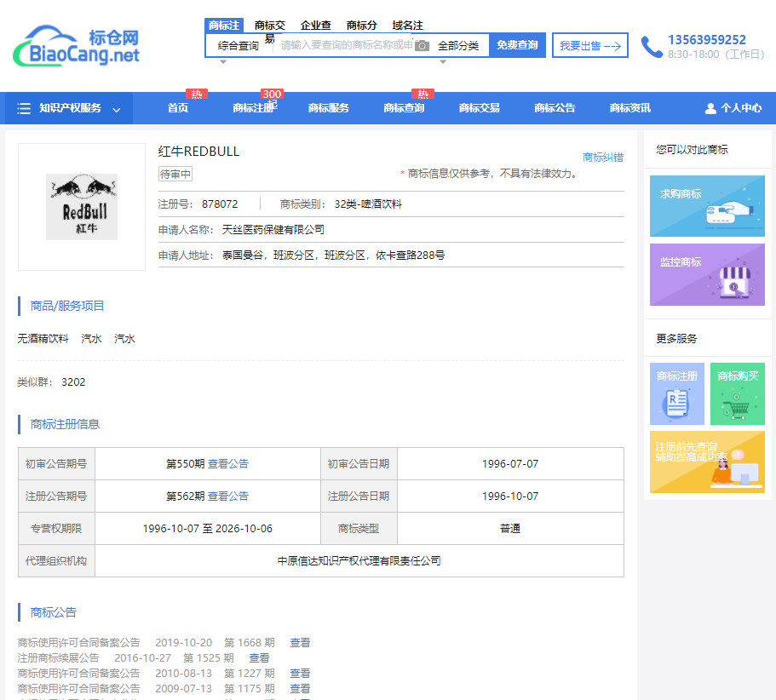Image resolution: width=776 pixels, height=700 pixels.
Task: Click the BiaoCang.net logo
Action: click(76, 45)
